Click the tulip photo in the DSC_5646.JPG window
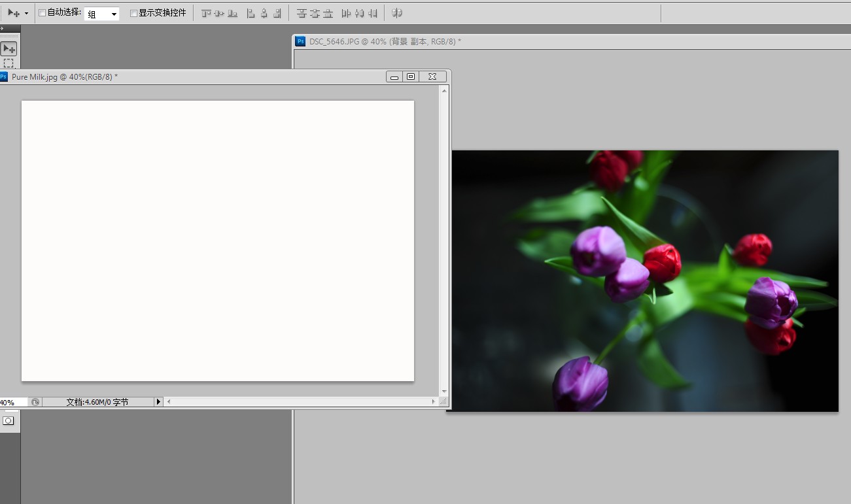Image resolution: width=851 pixels, height=504 pixels. [x=644, y=281]
